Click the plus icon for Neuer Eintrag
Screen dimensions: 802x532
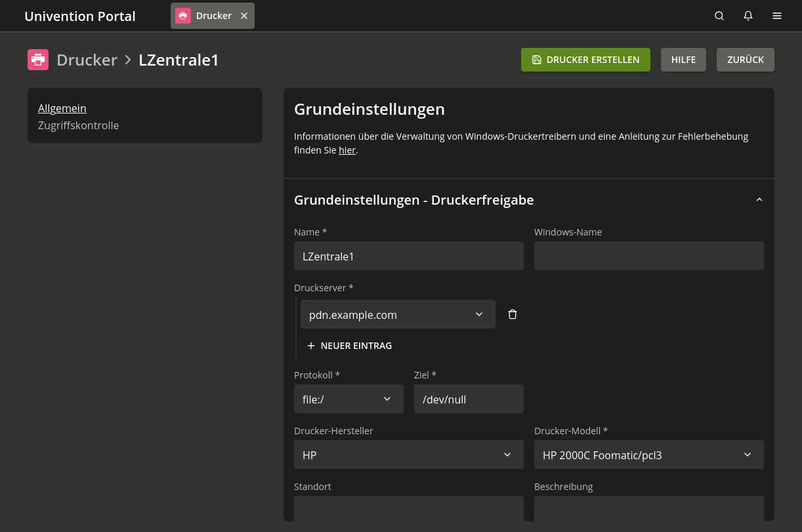311,346
